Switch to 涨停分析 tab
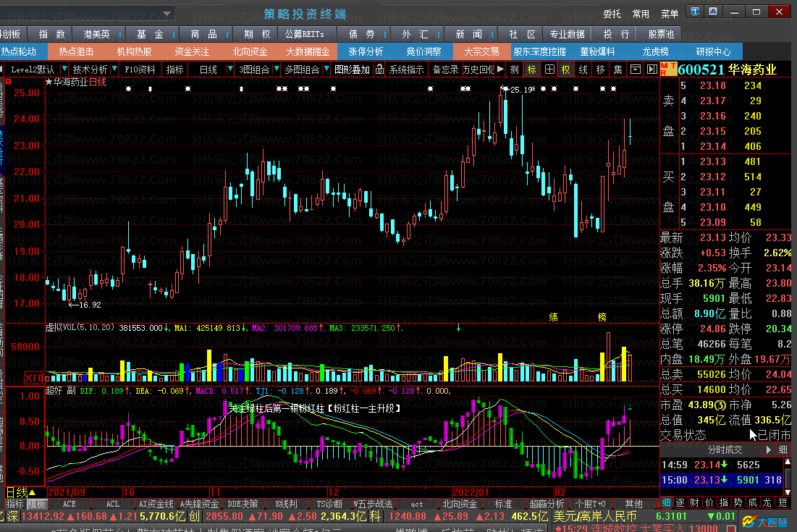Image resolution: width=797 pixels, height=532 pixels. [x=366, y=51]
